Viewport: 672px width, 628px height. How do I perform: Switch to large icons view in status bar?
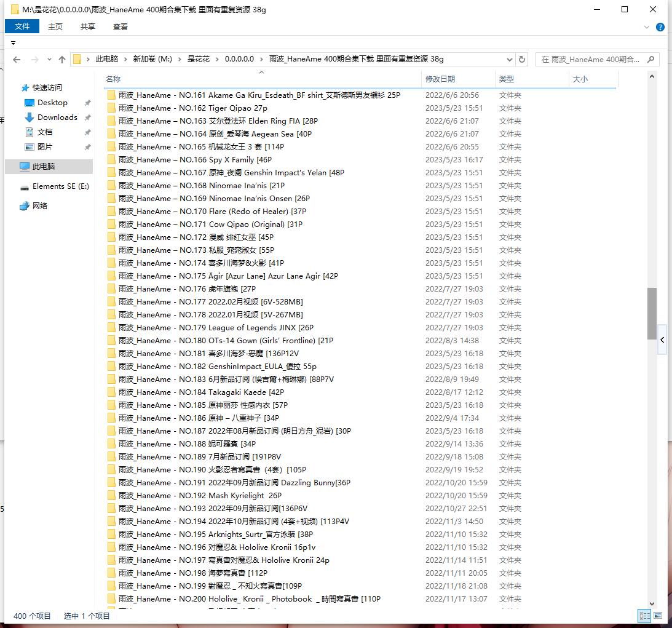[x=657, y=616]
